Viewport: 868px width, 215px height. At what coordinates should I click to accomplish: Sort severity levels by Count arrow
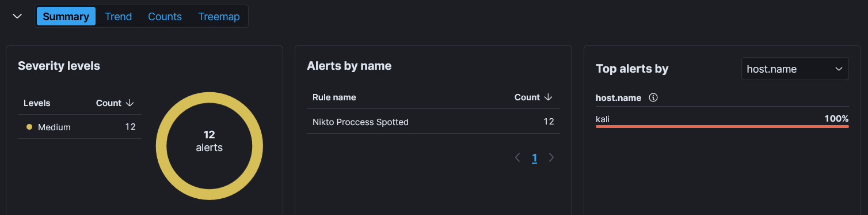pyautogui.click(x=130, y=103)
